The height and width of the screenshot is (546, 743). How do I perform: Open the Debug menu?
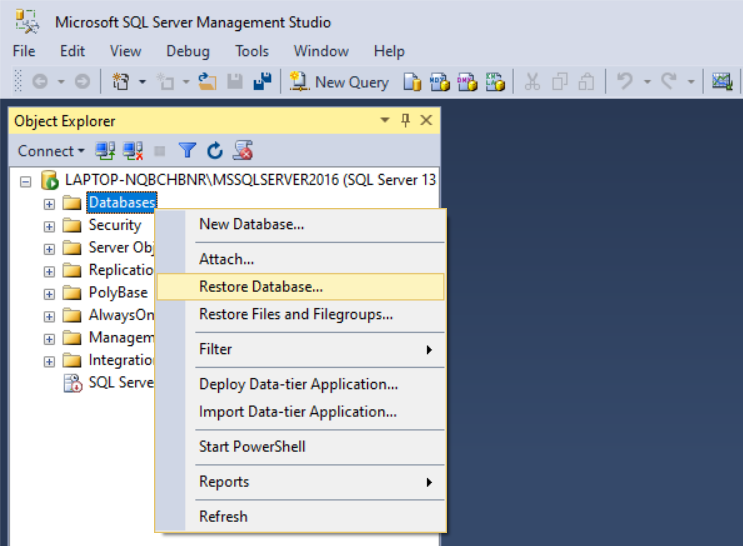click(188, 51)
